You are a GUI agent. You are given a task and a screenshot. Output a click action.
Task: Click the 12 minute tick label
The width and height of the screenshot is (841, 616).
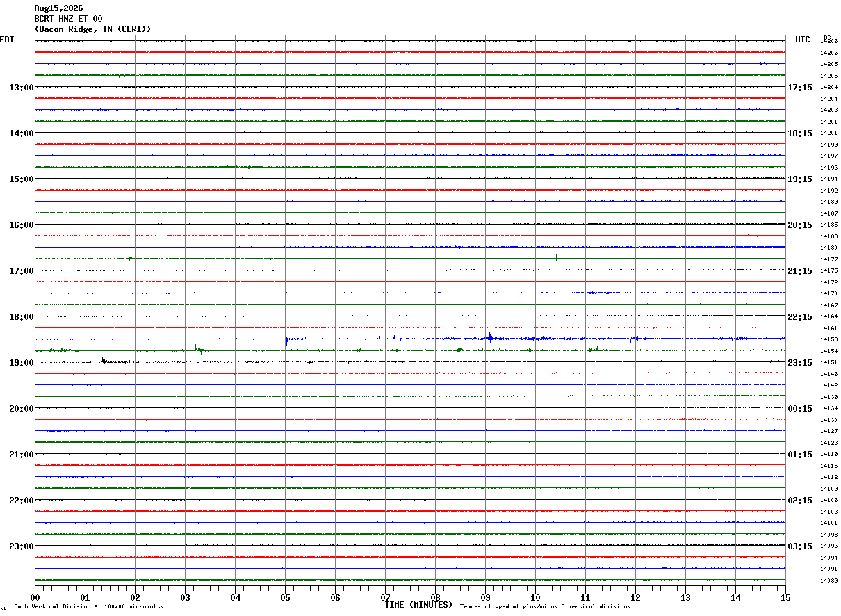tap(635, 598)
